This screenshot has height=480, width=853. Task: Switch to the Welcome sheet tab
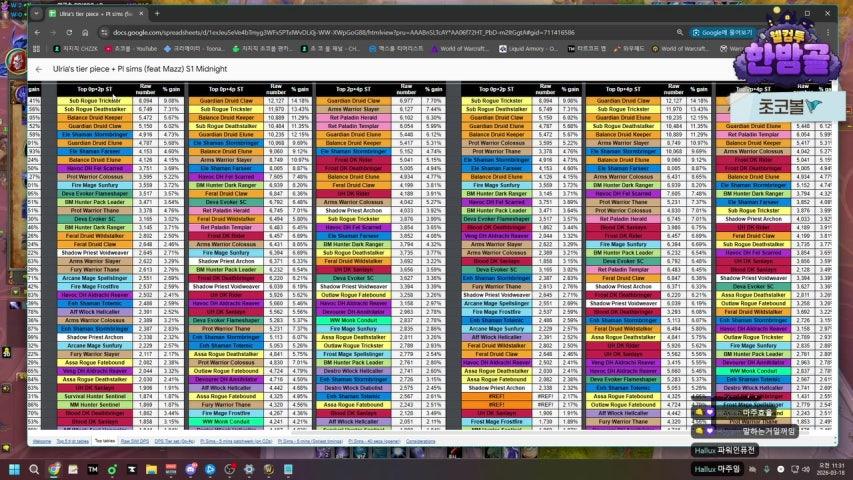coord(42,441)
